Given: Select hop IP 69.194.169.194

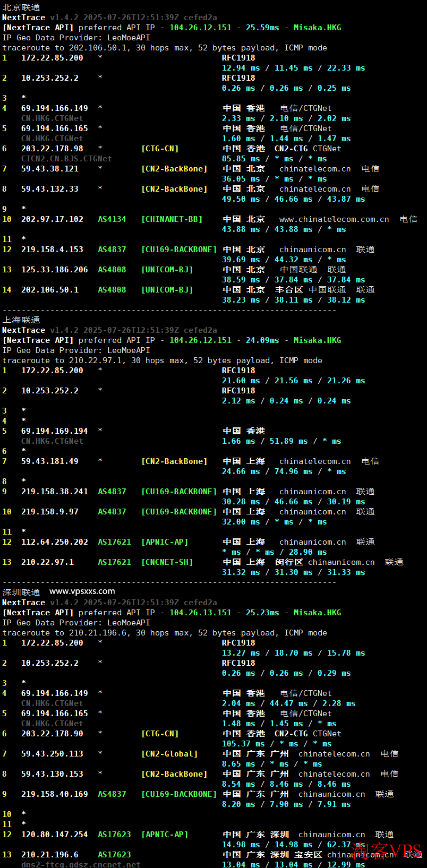Looking at the screenshot, I should [54, 431].
